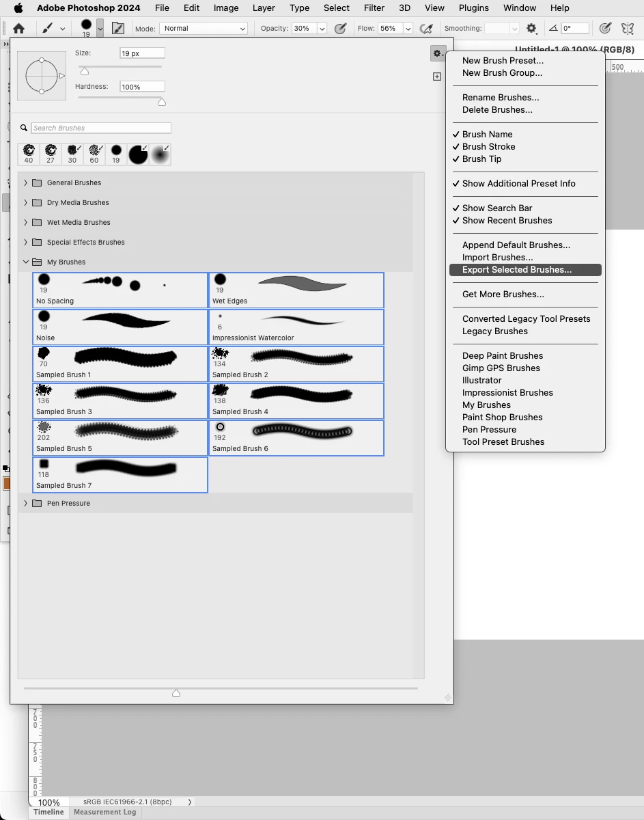
Task: Select Sampled Brush 7
Action: (120, 475)
